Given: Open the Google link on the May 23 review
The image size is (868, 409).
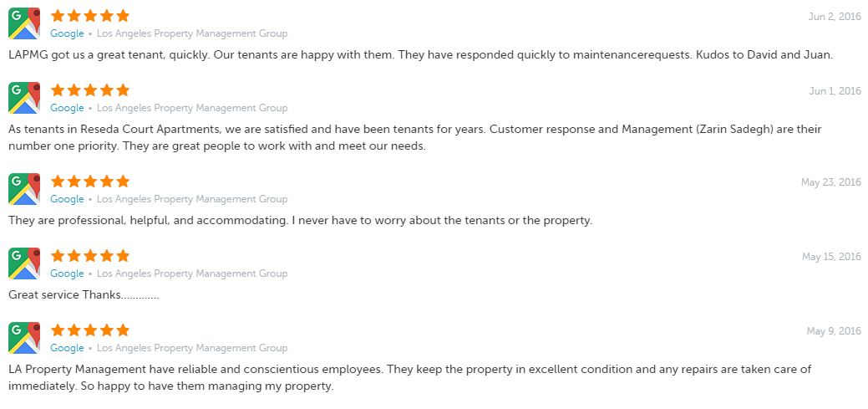Looking at the screenshot, I should [x=67, y=200].
